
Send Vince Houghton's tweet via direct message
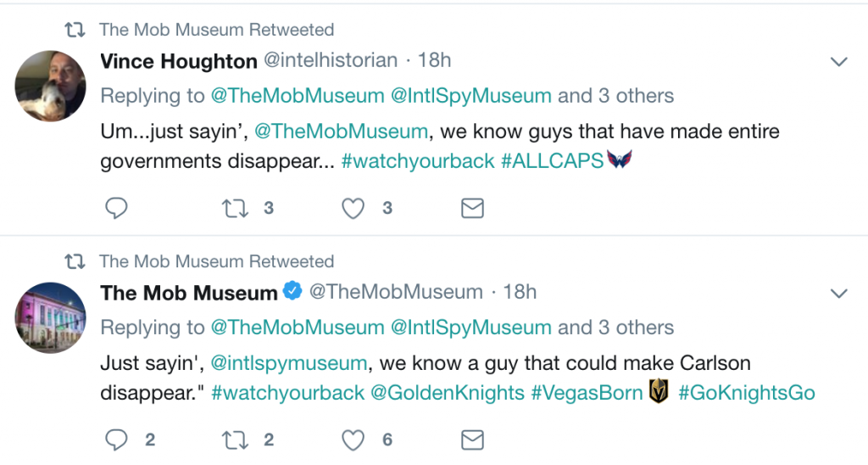[472, 209]
